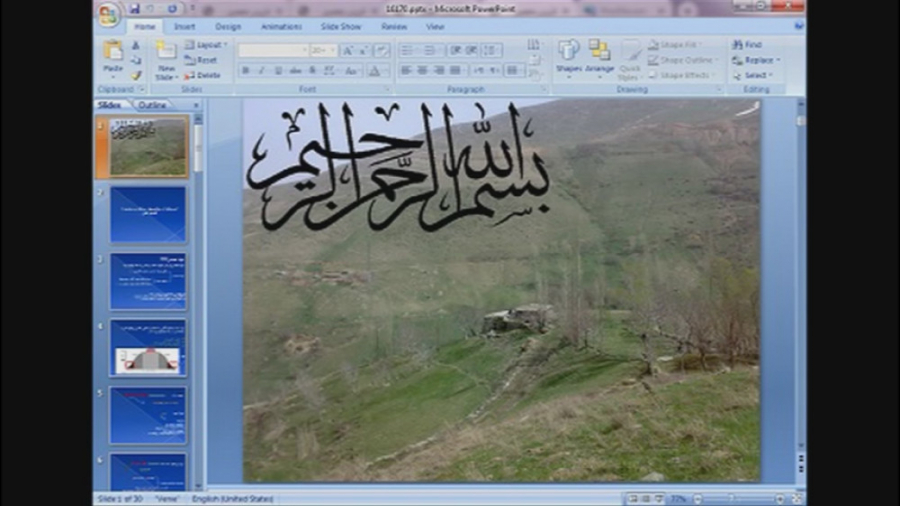Open the Animations ribbon tab

tap(281, 27)
